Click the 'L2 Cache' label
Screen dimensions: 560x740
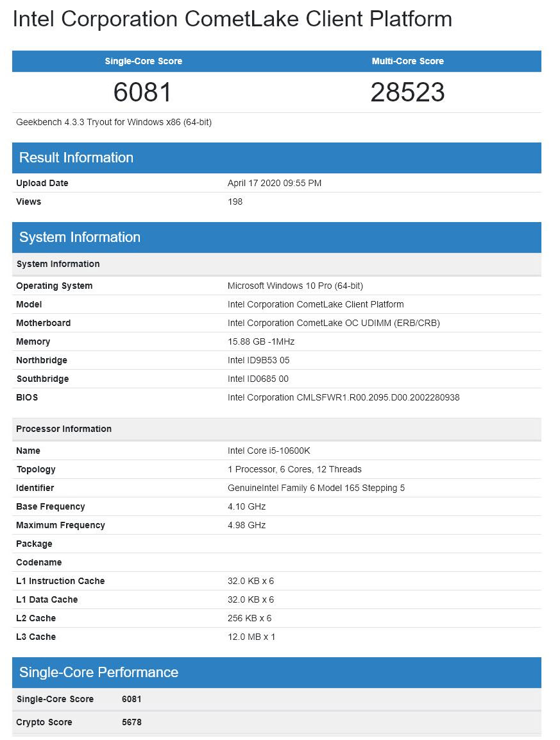(x=36, y=618)
